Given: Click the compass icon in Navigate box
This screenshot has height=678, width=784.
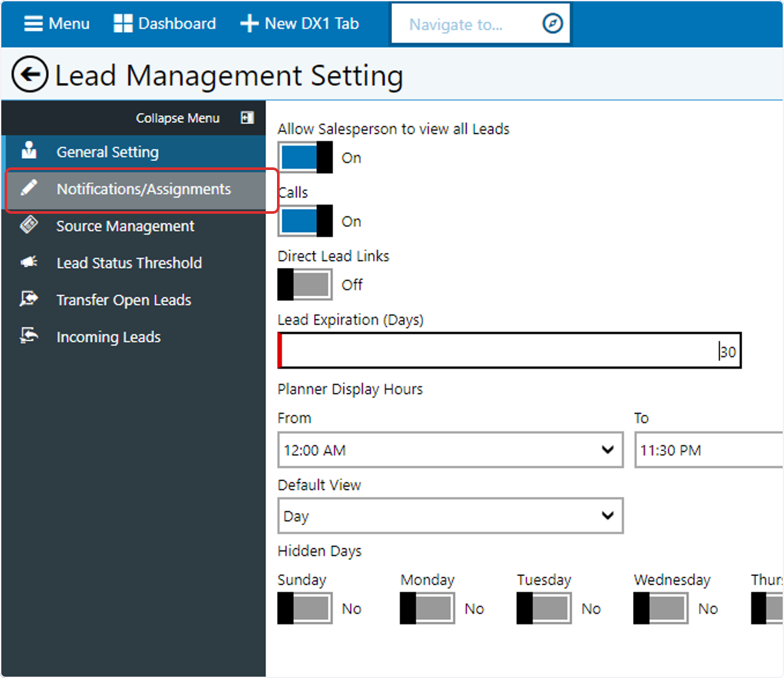Looking at the screenshot, I should pos(553,24).
